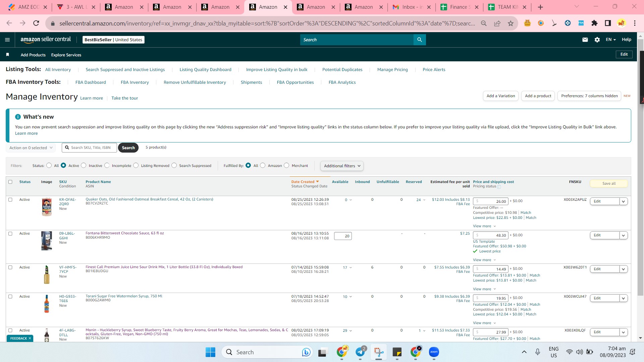Click the side panel browser icon
644x362 pixels.
[608, 23]
